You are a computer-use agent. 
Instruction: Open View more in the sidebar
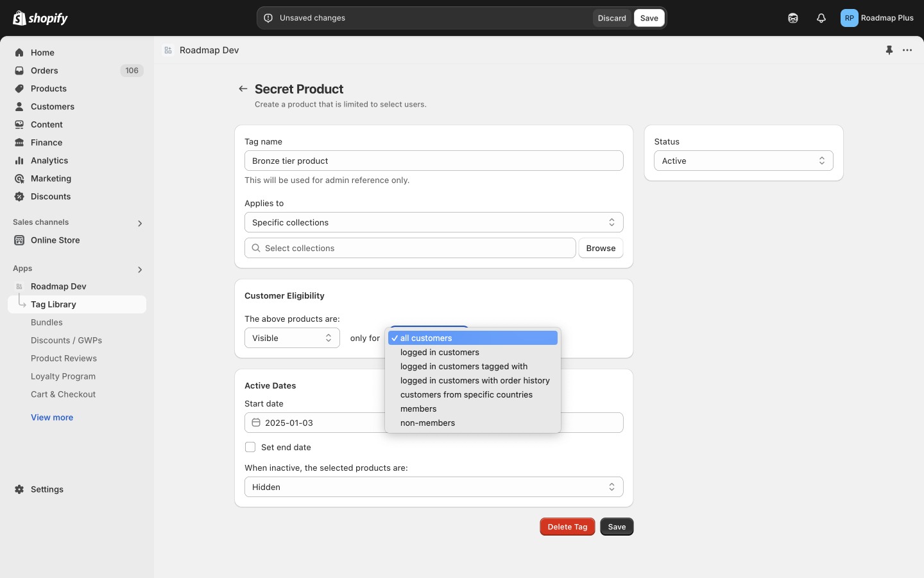[52, 417]
